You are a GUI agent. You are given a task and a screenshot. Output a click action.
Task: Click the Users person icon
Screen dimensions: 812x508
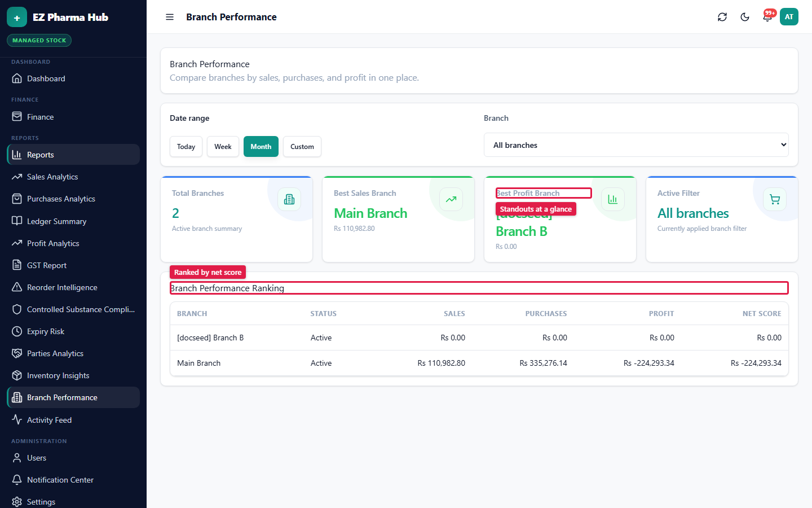click(x=17, y=458)
